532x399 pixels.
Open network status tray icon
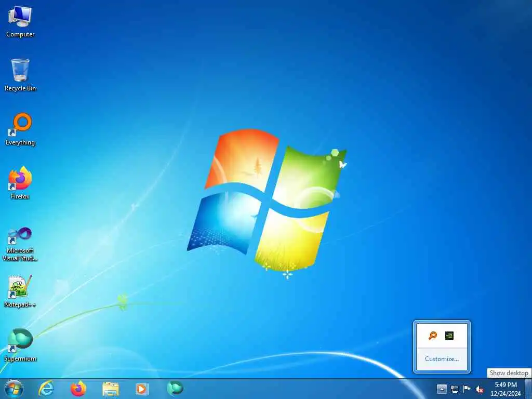click(x=454, y=389)
